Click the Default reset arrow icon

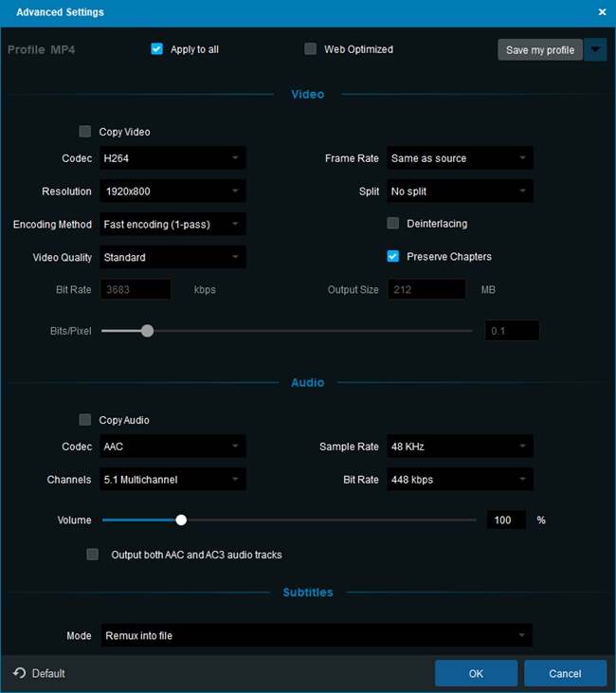point(20,673)
